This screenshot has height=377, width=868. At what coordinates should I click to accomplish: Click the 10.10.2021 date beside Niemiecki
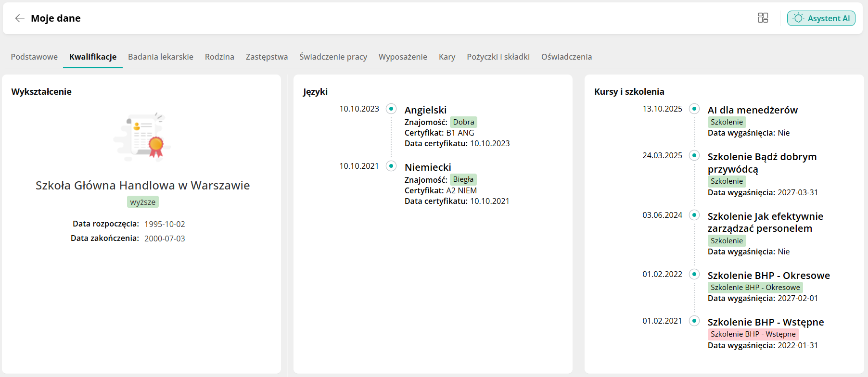point(359,166)
